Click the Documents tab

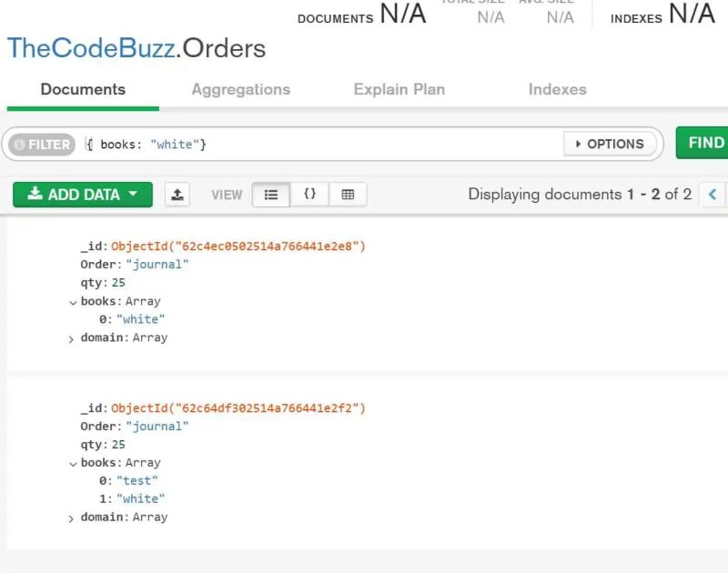[x=83, y=89]
